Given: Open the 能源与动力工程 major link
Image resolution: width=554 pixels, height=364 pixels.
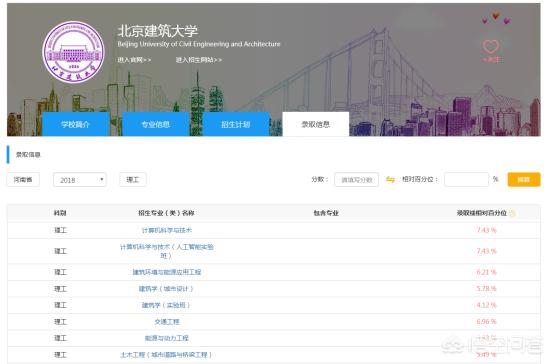Looking at the screenshot, I should point(167,338).
